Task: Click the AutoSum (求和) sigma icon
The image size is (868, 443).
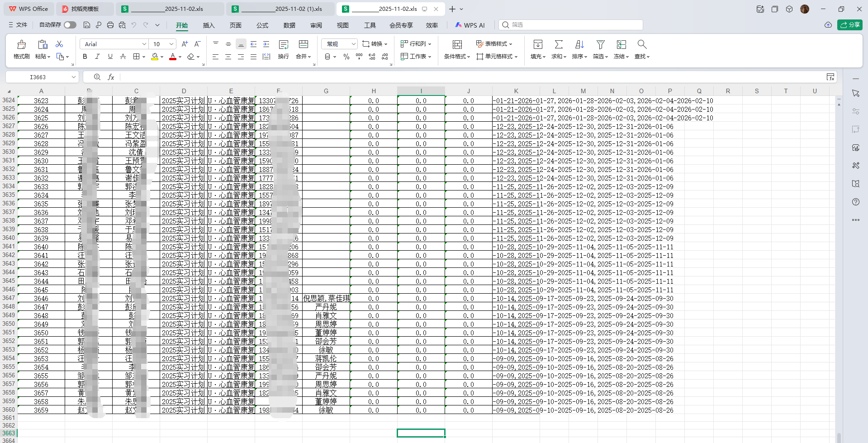Action: tap(559, 45)
